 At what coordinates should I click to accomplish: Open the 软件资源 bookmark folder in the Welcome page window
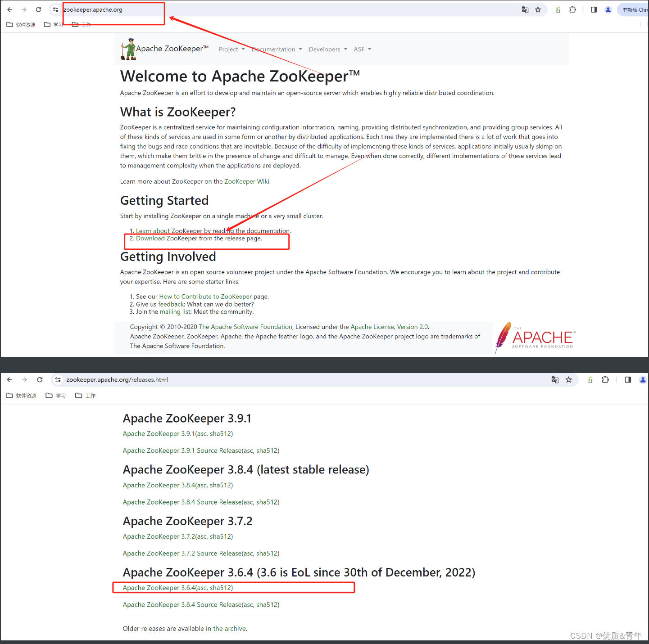pyautogui.click(x=21, y=25)
